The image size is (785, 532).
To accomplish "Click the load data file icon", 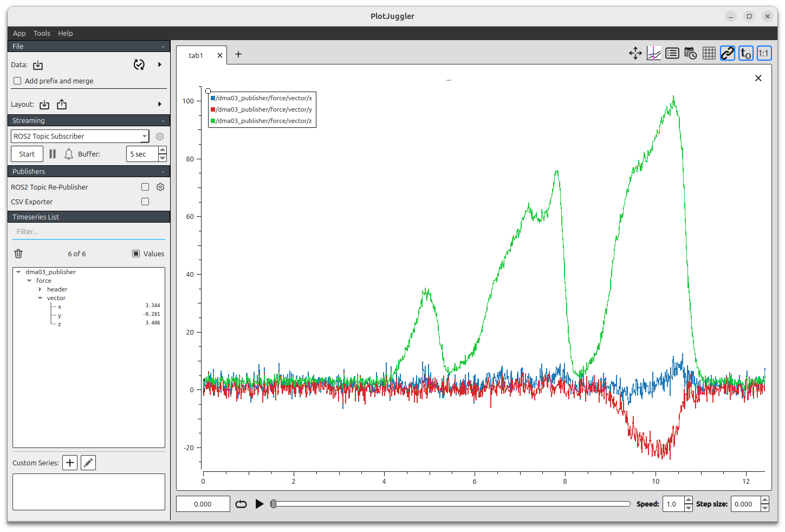I will [x=38, y=65].
